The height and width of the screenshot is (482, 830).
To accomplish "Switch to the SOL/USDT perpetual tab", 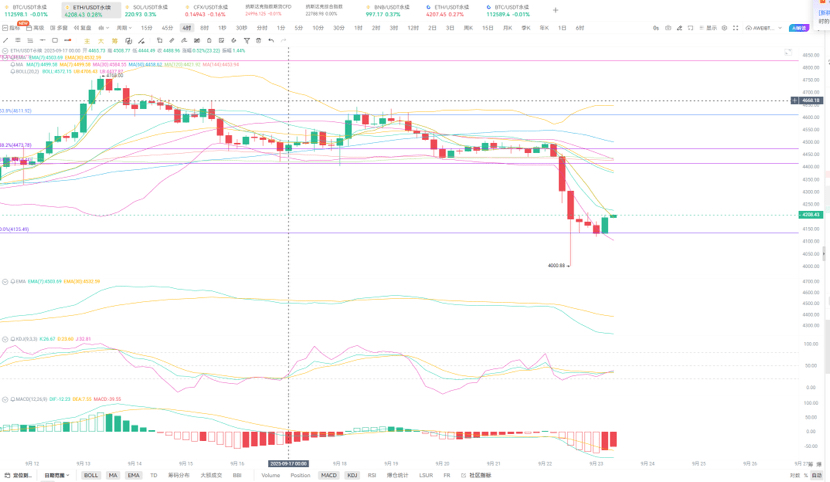I will tap(145, 10).
